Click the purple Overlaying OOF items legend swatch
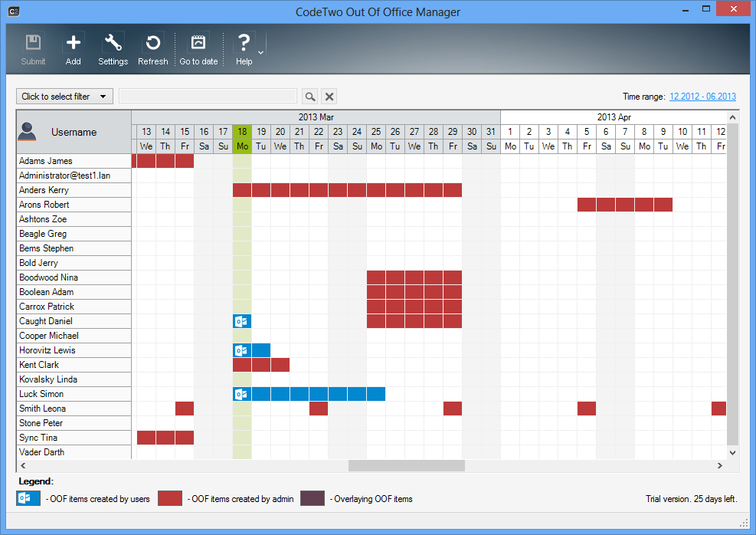756x535 pixels. pyautogui.click(x=313, y=498)
